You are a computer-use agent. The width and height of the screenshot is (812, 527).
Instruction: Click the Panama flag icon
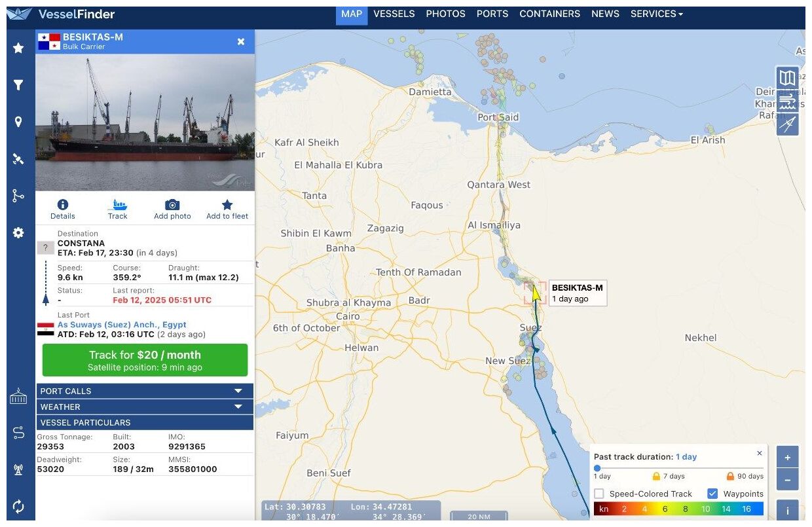(48, 42)
